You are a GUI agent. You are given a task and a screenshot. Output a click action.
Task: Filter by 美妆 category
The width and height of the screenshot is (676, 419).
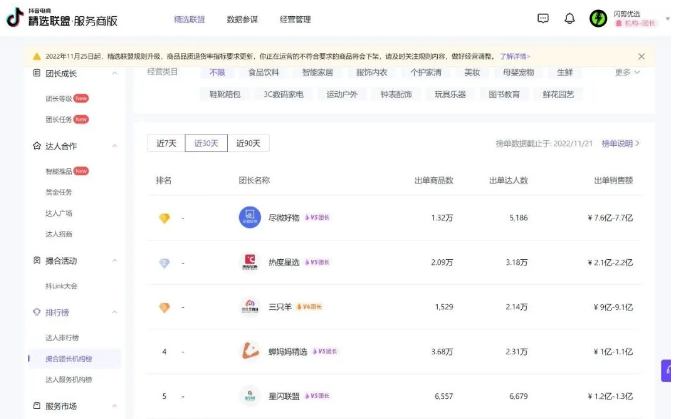pos(472,72)
